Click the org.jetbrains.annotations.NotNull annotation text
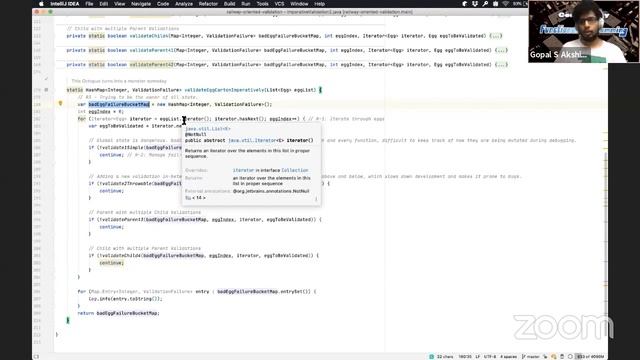The image size is (640, 360). click(271, 191)
